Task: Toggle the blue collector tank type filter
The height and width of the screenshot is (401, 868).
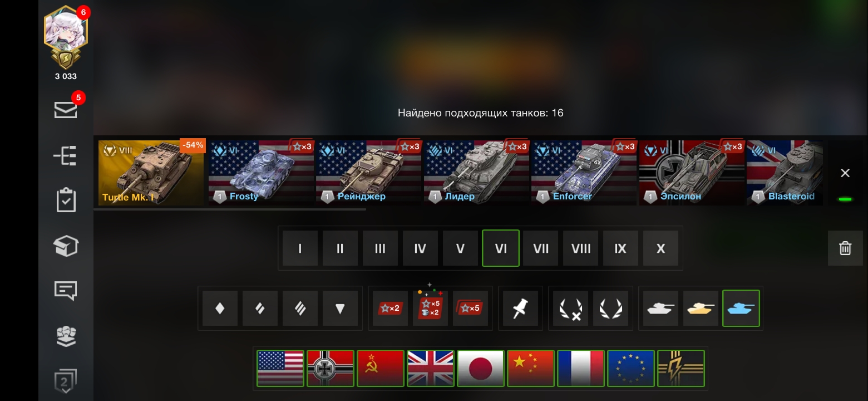Action: point(741,308)
